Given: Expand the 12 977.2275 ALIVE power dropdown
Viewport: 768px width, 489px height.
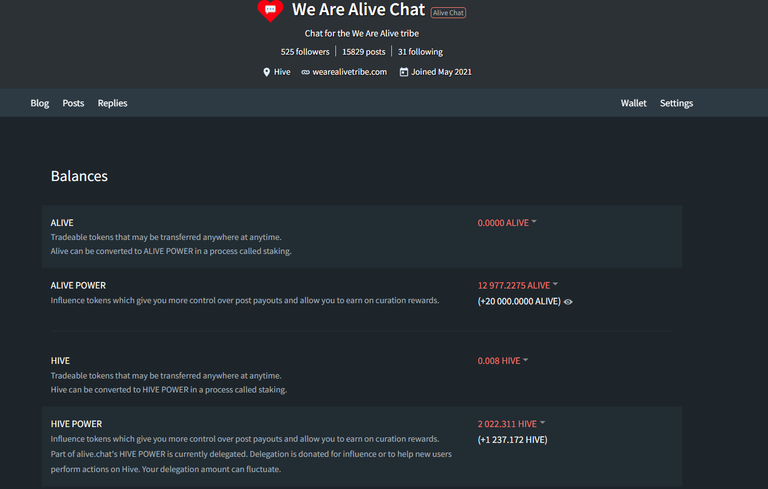Looking at the screenshot, I should click(518, 286).
